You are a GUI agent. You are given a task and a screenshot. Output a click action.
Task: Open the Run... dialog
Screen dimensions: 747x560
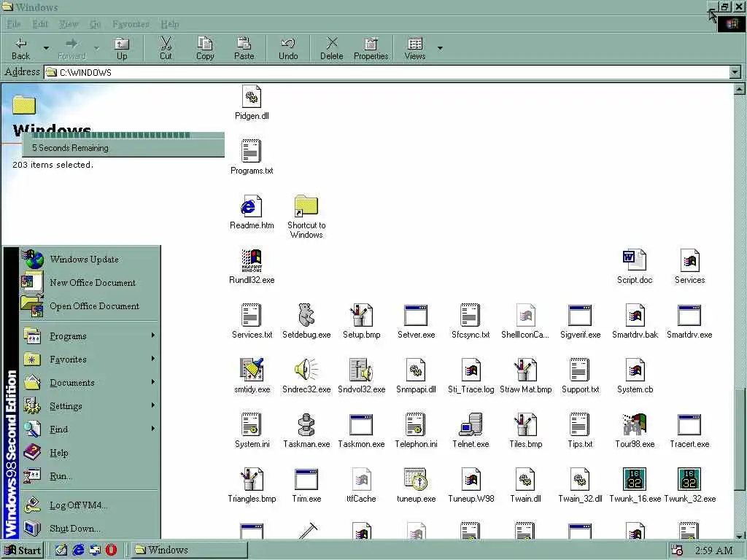(x=90, y=475)
